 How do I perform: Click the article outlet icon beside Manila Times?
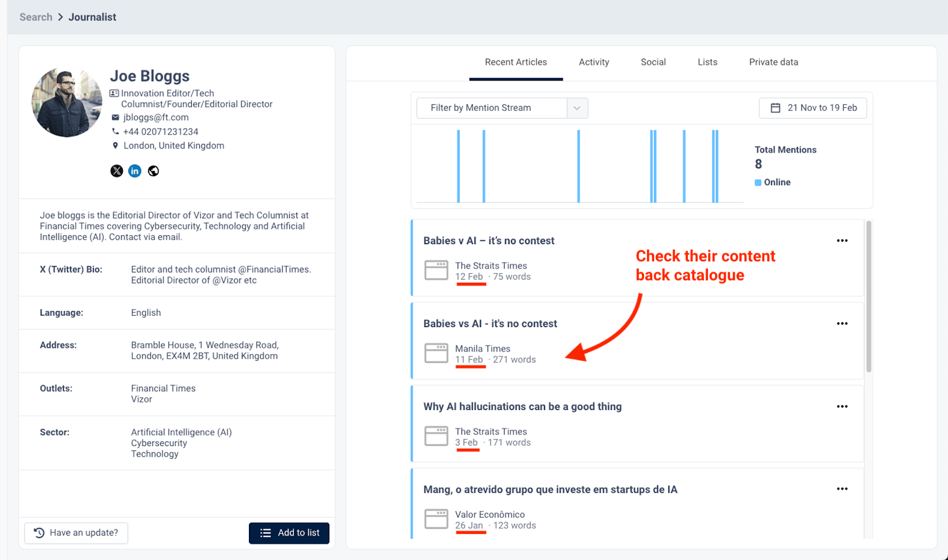click(436, 353)
